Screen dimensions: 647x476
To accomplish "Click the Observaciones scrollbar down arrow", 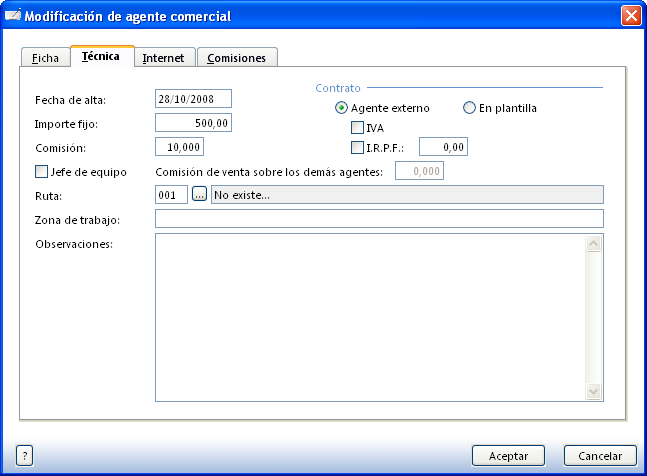I will coord(593,392).
